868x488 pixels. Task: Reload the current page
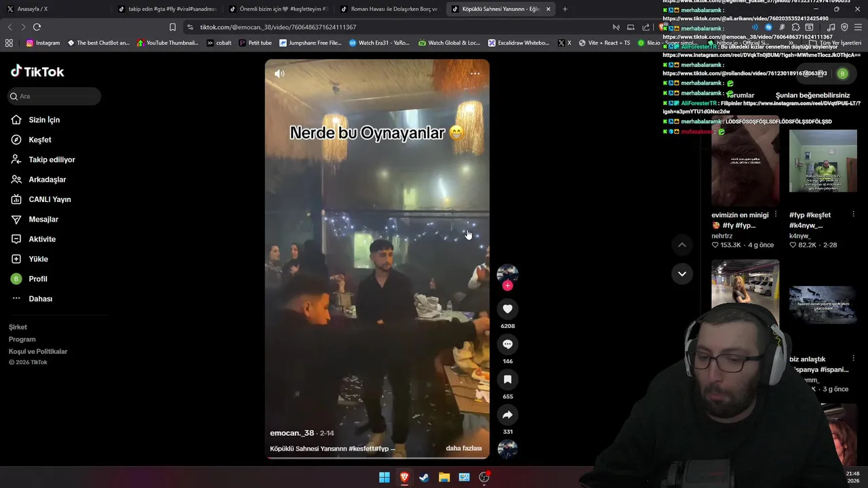pyautogui.click(x=37, y=27)
